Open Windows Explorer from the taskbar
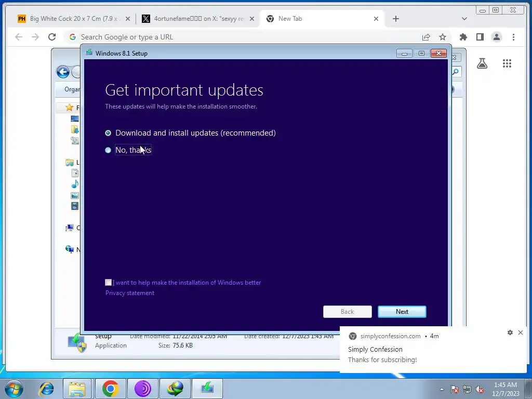 click(77, 389)
